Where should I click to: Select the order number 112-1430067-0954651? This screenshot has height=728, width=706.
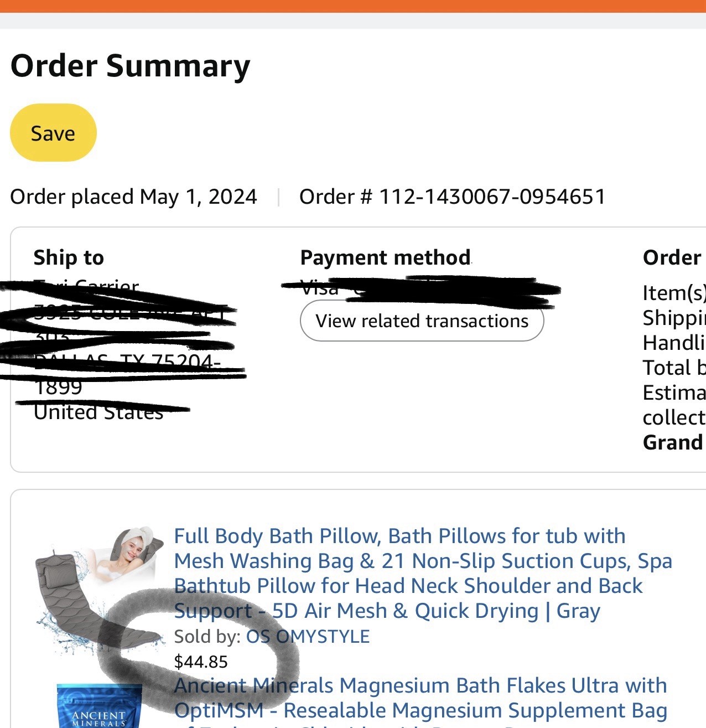(x=453, y=197)
